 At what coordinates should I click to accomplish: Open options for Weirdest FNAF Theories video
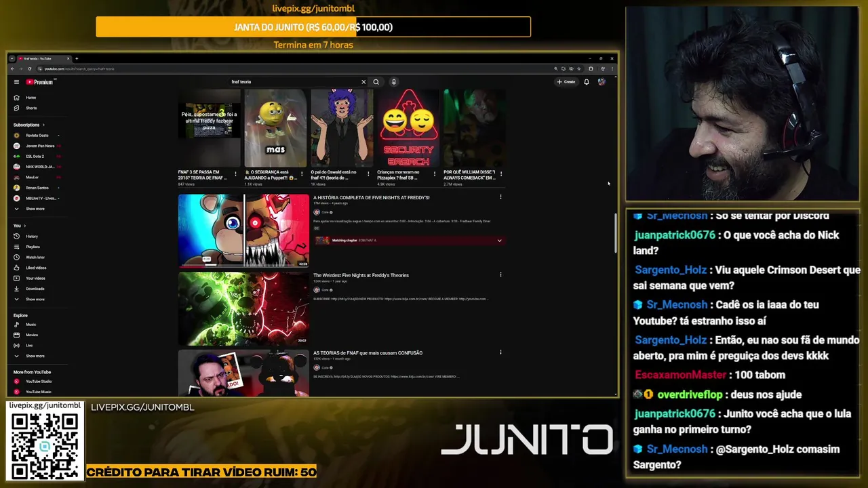(x=500, y=275)
